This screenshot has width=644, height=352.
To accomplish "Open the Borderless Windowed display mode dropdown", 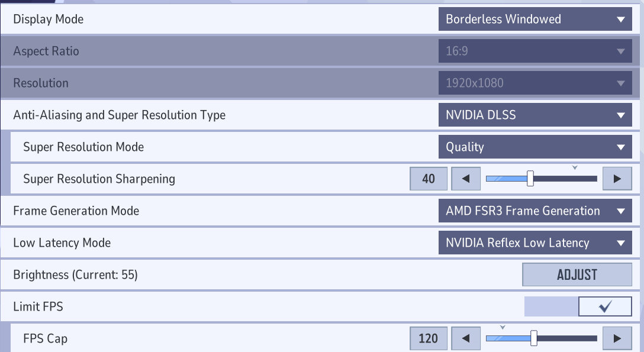I will [535, 19].
